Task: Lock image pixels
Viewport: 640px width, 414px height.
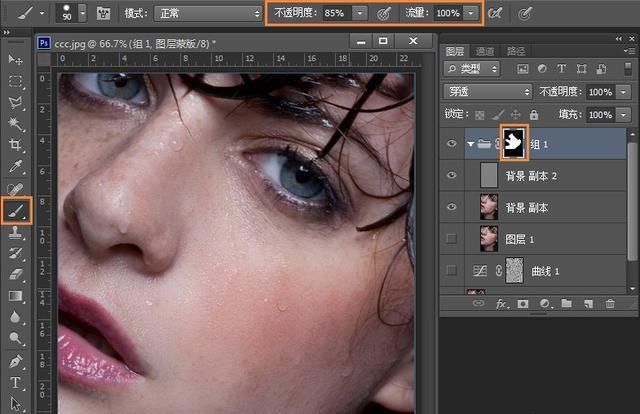Action: pos(498,116)
